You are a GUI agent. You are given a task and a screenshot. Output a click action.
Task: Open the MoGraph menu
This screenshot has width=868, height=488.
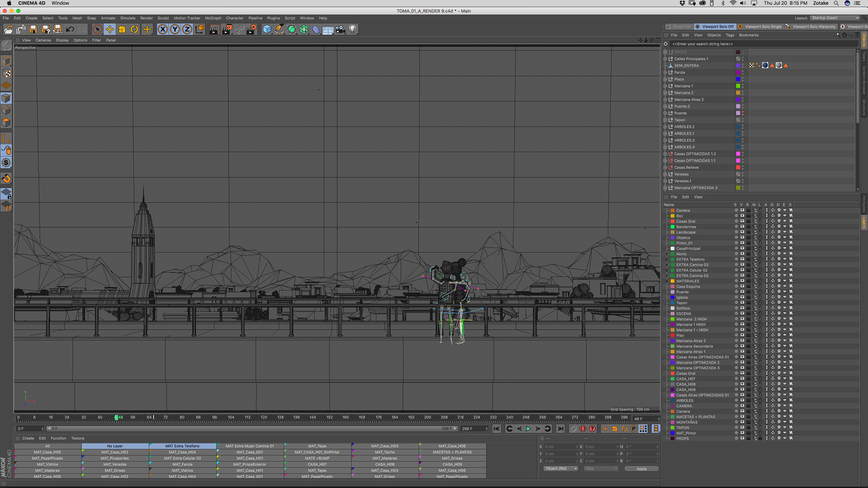click(x=213, y=18)
